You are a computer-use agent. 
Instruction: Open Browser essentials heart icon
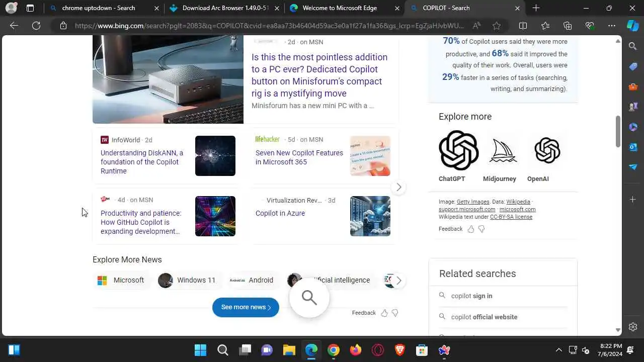[x=590, y=26]
